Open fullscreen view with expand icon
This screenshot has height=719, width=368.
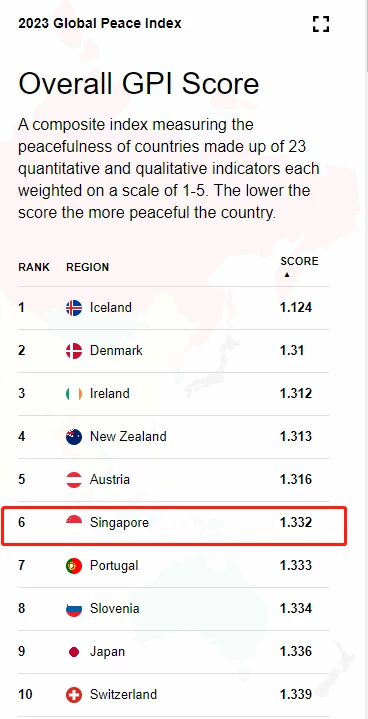pos(321,24)
